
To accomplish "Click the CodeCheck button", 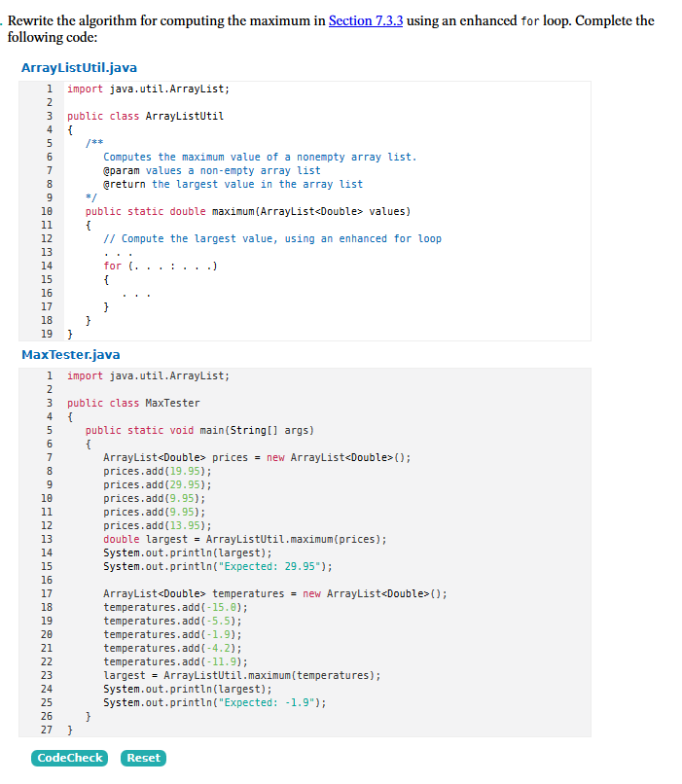I will [69, 758].
